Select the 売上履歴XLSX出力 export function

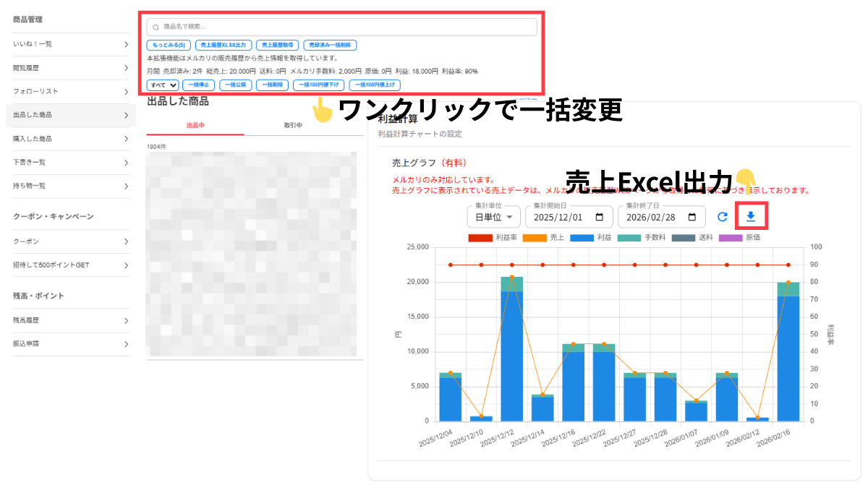[224, 44]
